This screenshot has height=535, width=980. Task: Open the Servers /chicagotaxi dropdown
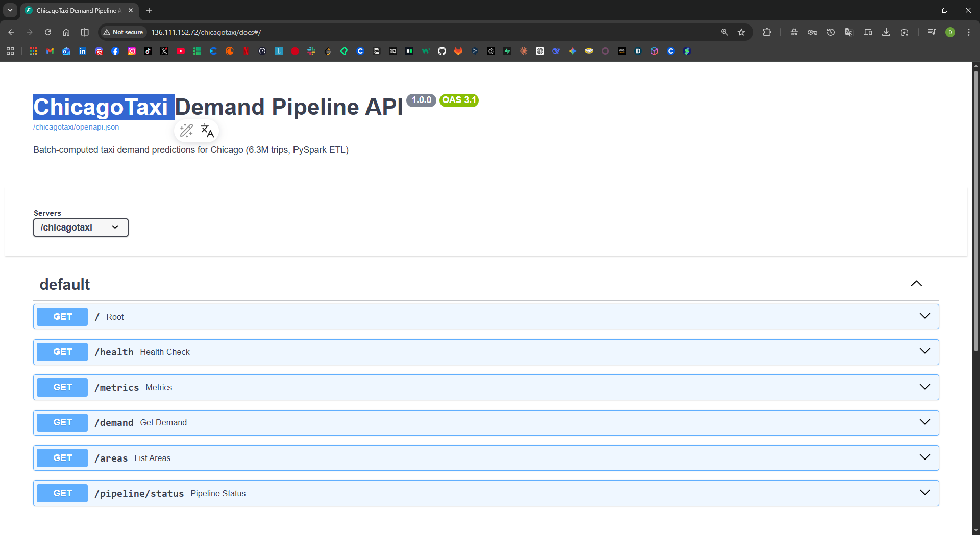click(x=81, y=227)
